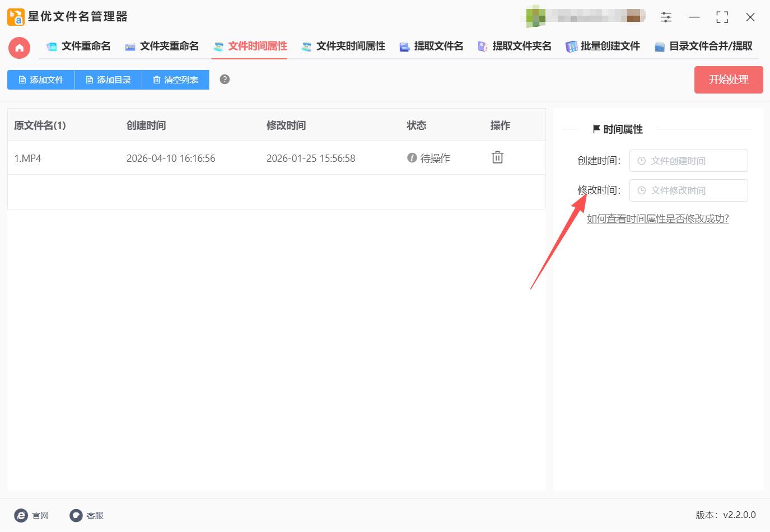
Task: Click the 状态 column header
Action: tap(417, 125)
